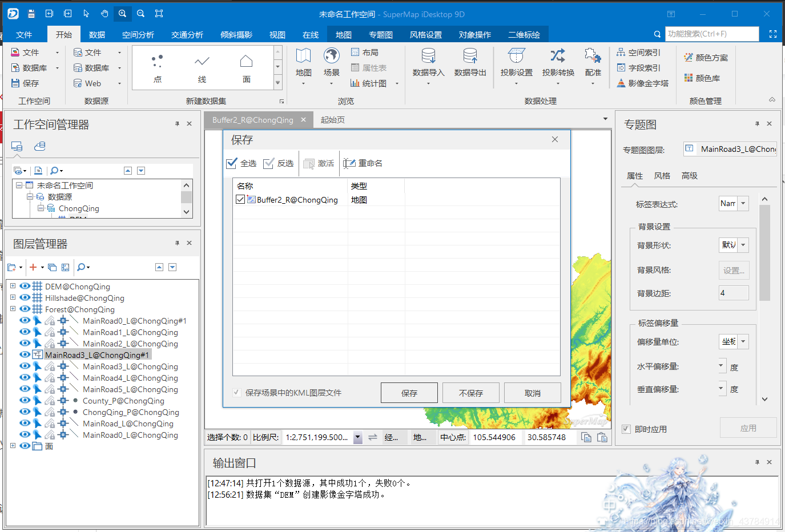785x532 pixels.
Task: Click 空间索引 spatial index icon
Action: [x=621, y=52]
